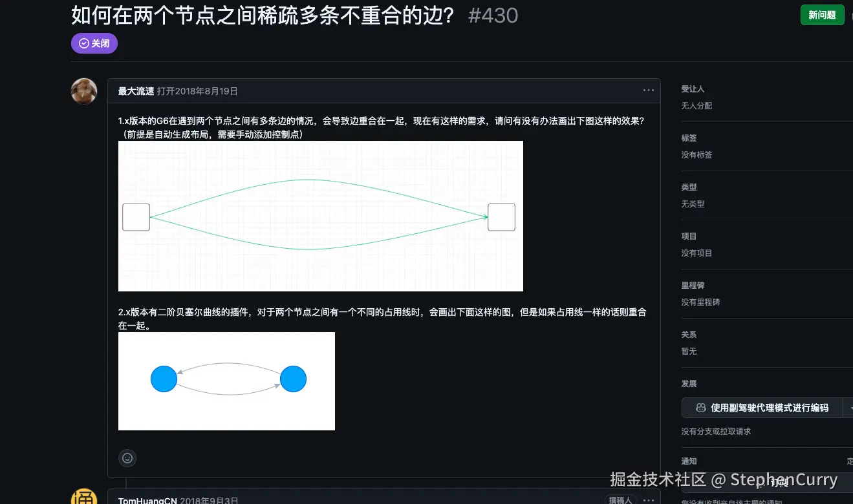Viewport: 853px width, 504px height.
Task: Click TomHuangCN's yellow avatar
Action: pyautogui.click(x=84, y=499)
